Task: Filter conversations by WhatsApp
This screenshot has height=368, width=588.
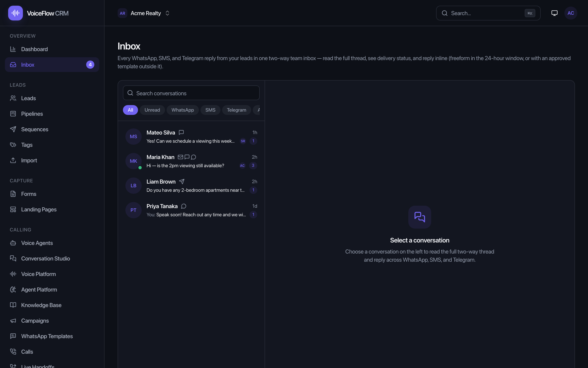Action: pos(183,110)
